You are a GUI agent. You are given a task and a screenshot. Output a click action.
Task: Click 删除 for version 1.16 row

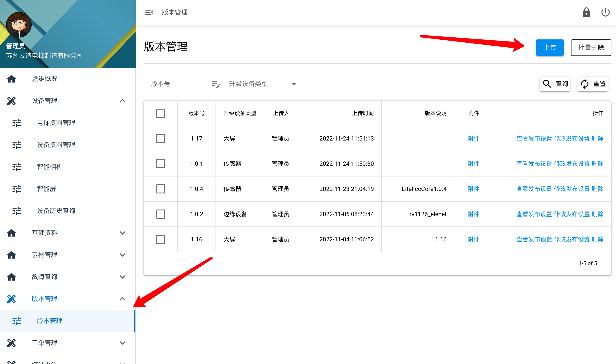[x=597, y=239]
